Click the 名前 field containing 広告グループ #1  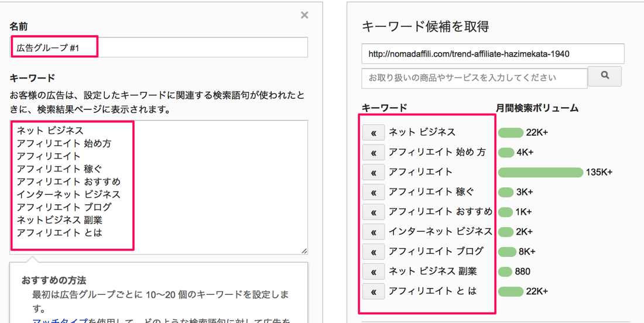point(159,47)
